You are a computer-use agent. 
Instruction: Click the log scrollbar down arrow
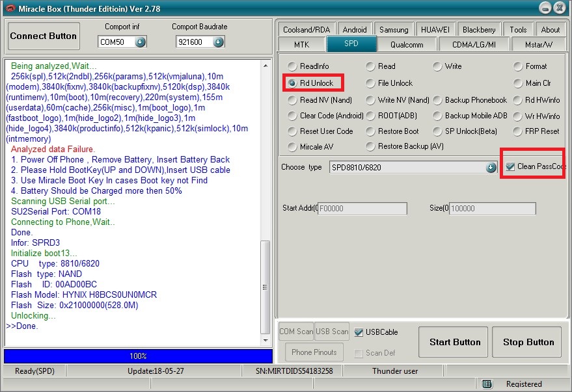click(x=266, y=340)
